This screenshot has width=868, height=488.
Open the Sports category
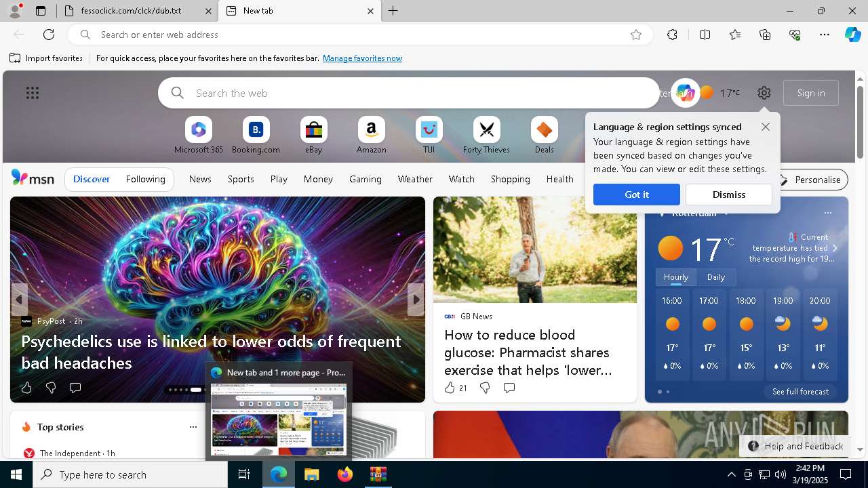(241, 179)
